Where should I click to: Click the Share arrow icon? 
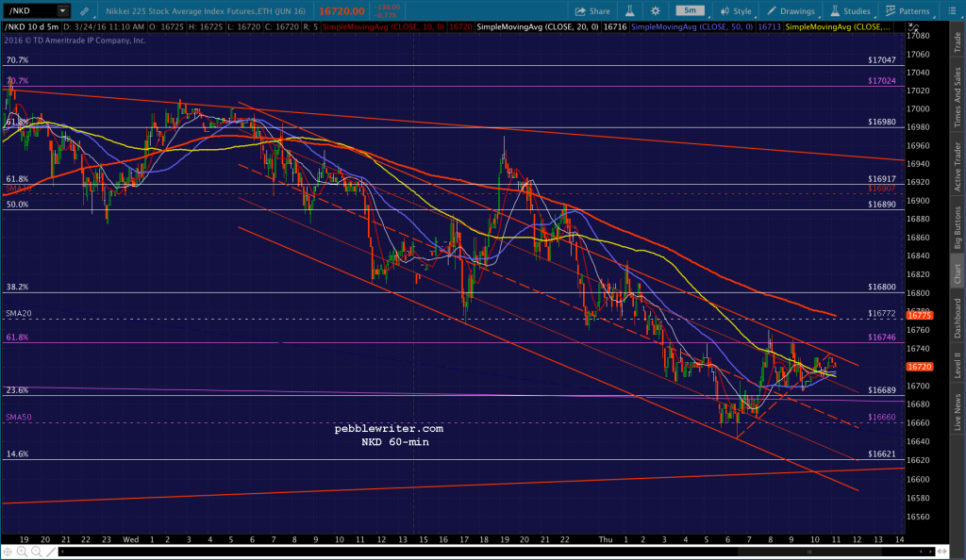point(580,11)
